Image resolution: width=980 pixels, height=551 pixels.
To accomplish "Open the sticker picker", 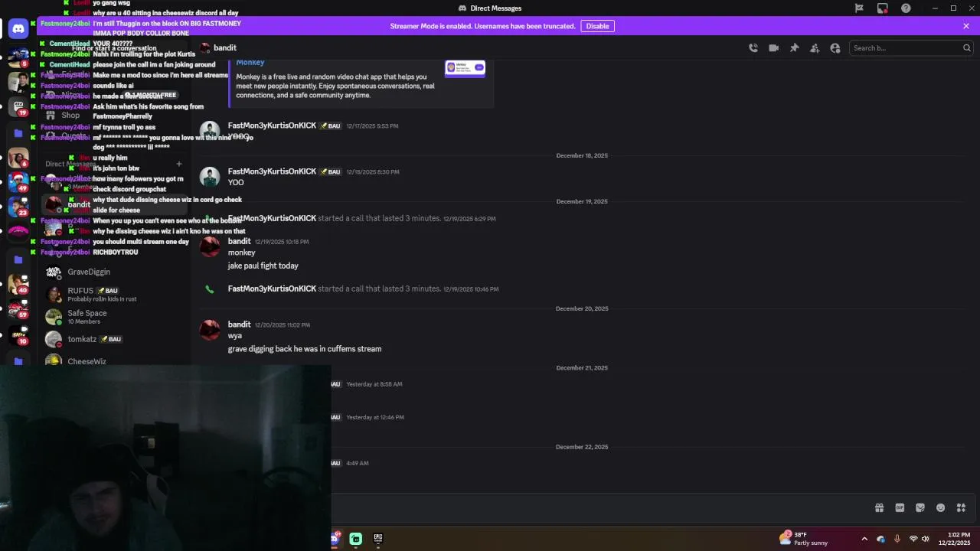I will pos(920,507).
